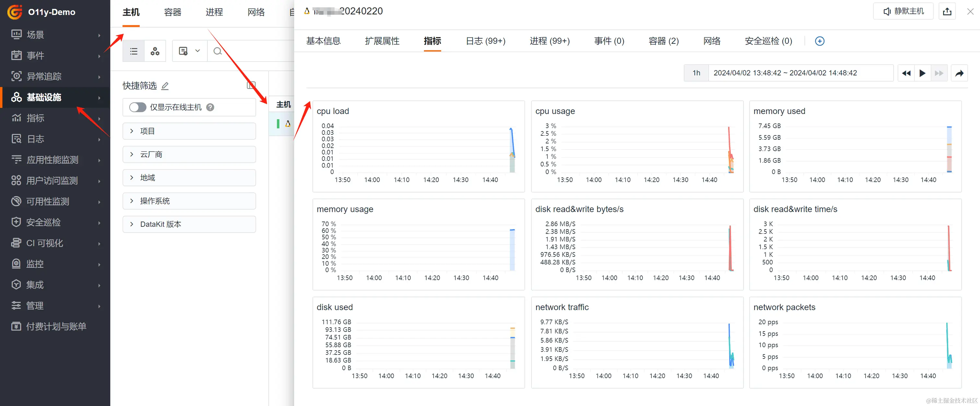
Task: Click the play refresh button
Action: [922, 73]
